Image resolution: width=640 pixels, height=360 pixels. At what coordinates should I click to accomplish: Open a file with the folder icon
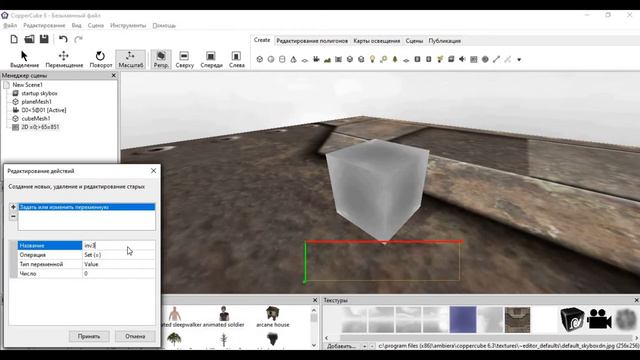click(x=29, y=39)
